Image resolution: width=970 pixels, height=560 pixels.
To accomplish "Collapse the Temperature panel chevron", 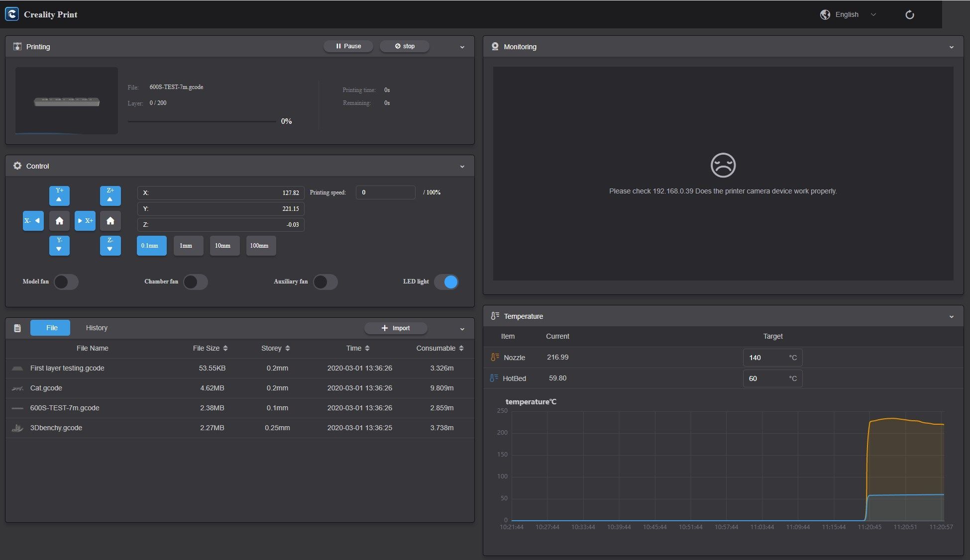I will (951, 317).
